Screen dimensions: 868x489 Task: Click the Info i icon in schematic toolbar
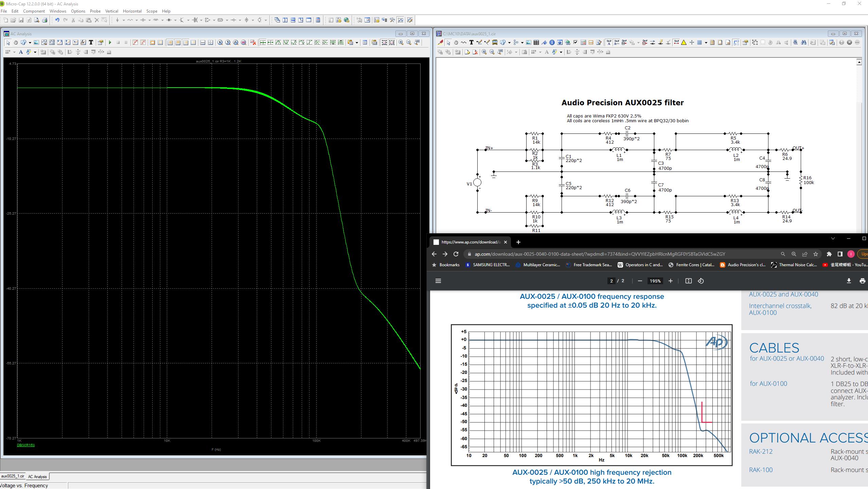tap(552, 42)
